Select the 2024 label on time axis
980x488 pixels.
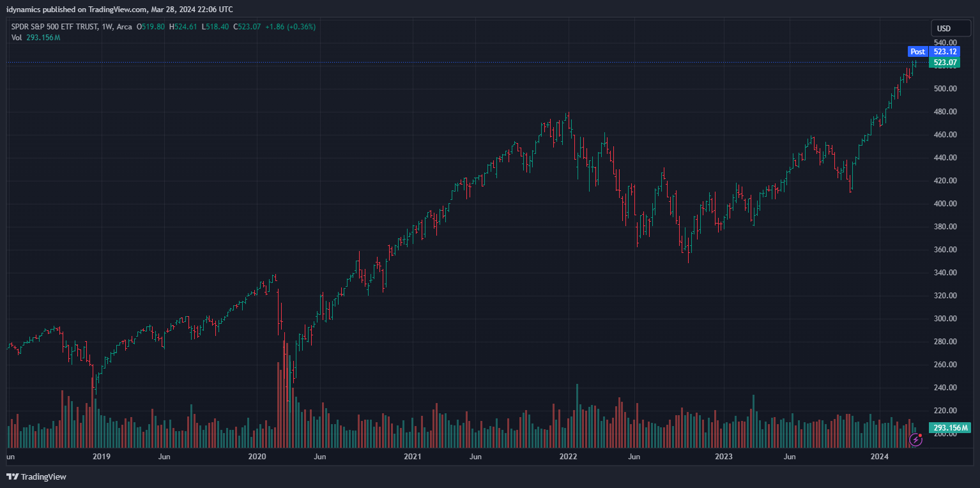tap(880, 457)
